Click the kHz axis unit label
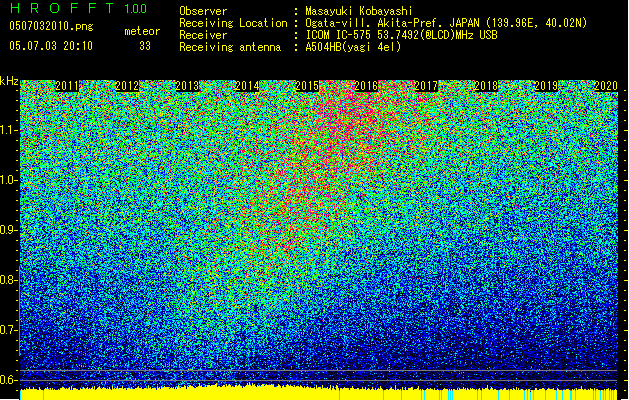 pos(9,81)
